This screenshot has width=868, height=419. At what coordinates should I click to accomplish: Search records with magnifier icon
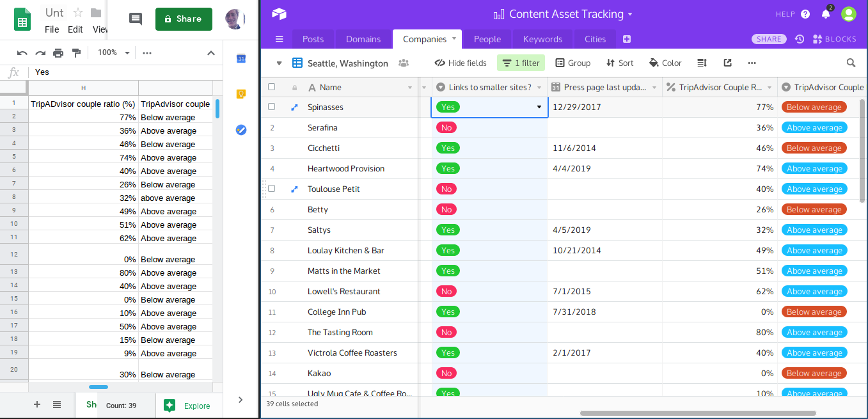point(851,63)
